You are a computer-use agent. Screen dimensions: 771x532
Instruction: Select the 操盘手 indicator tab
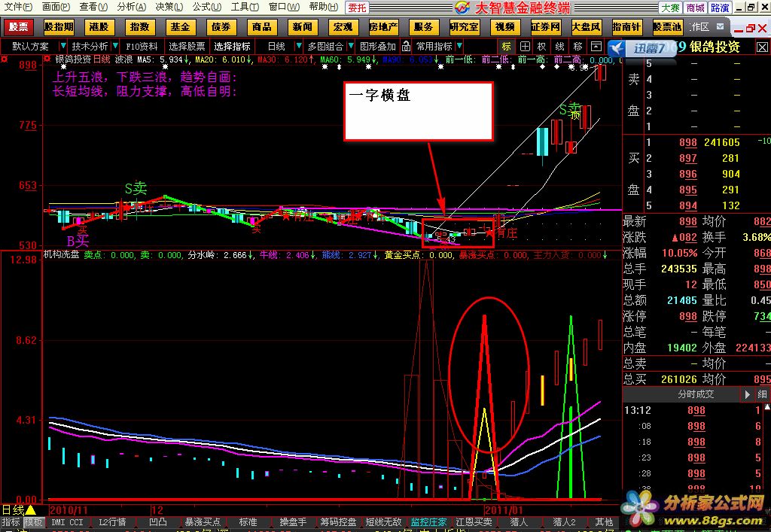(x=293, y=521)
